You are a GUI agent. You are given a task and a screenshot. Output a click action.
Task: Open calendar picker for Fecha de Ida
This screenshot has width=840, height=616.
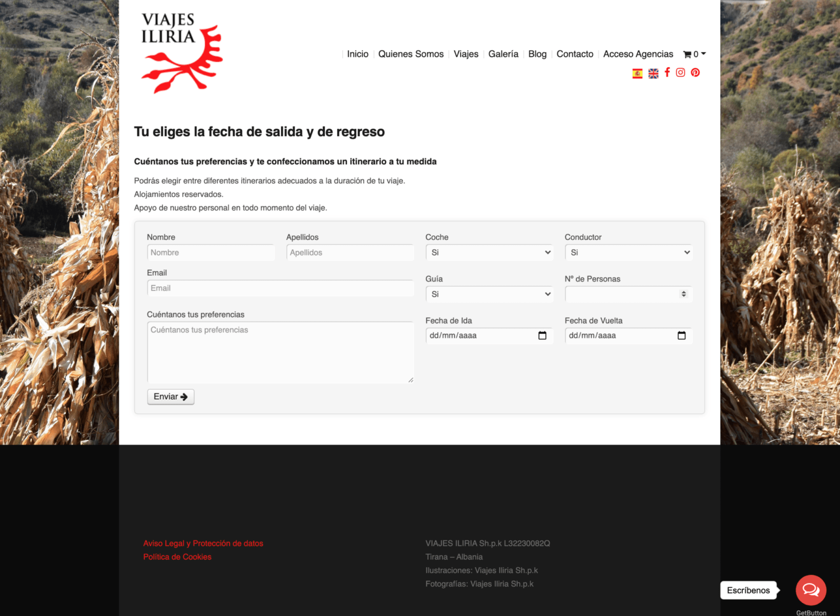tap(542, 336)
